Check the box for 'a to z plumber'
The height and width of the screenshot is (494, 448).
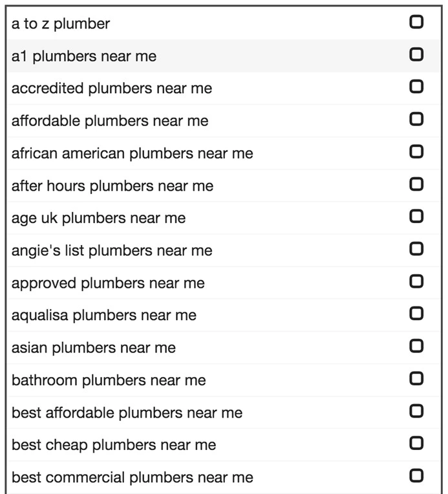click(417, 22)
